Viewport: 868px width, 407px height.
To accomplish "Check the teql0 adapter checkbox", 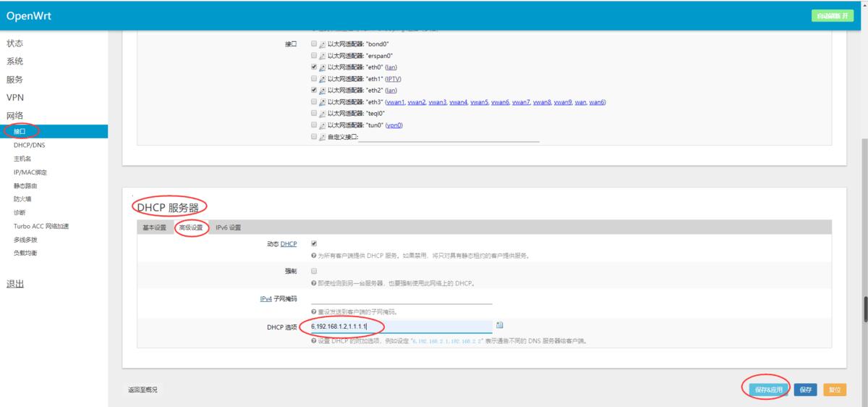I will point(313,114).
